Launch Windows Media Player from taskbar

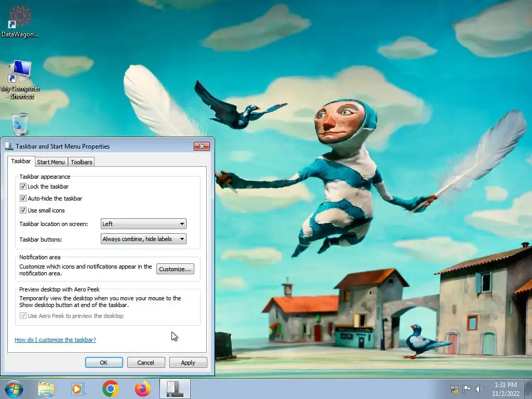coord(78,389)
